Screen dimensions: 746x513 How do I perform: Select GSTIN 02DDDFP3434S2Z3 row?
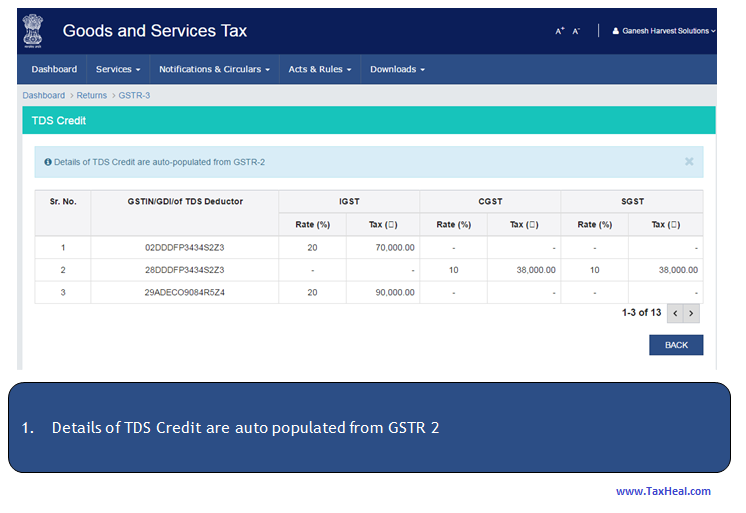pos(184,247)
